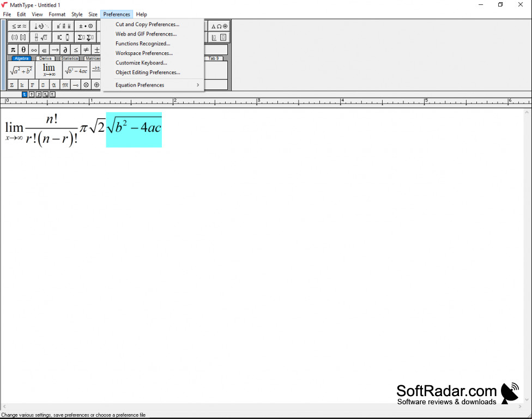This screenshot has width=532, height=419.
Task: Click the horizontal scrollbar right arrow
Action: point(520,406)
